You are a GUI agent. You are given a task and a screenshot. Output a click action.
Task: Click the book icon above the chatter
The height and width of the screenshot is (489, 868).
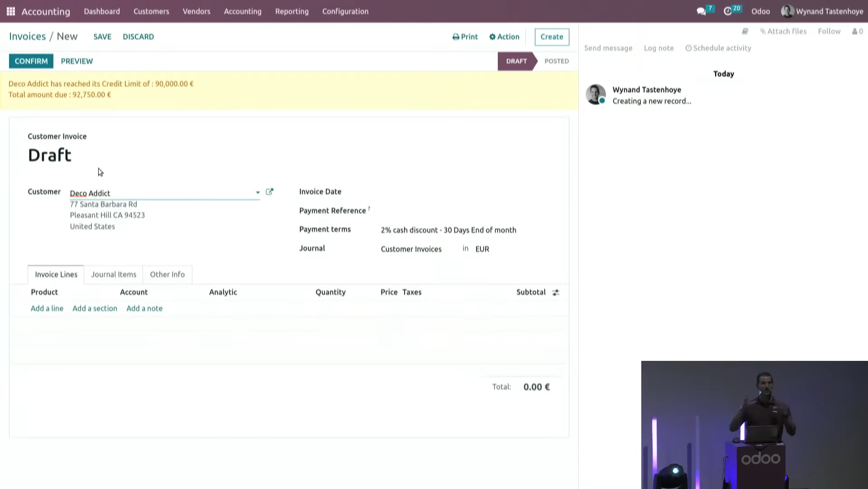[x=745, y=31]
